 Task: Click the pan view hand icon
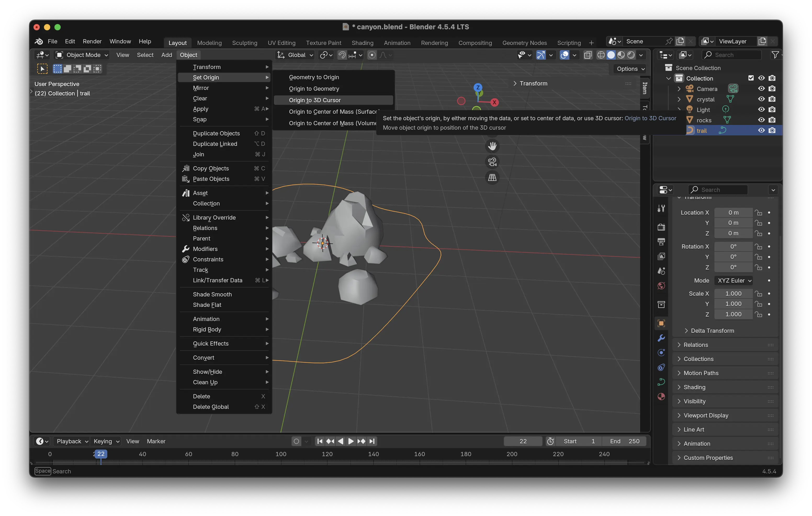click(x=492, y=146)
